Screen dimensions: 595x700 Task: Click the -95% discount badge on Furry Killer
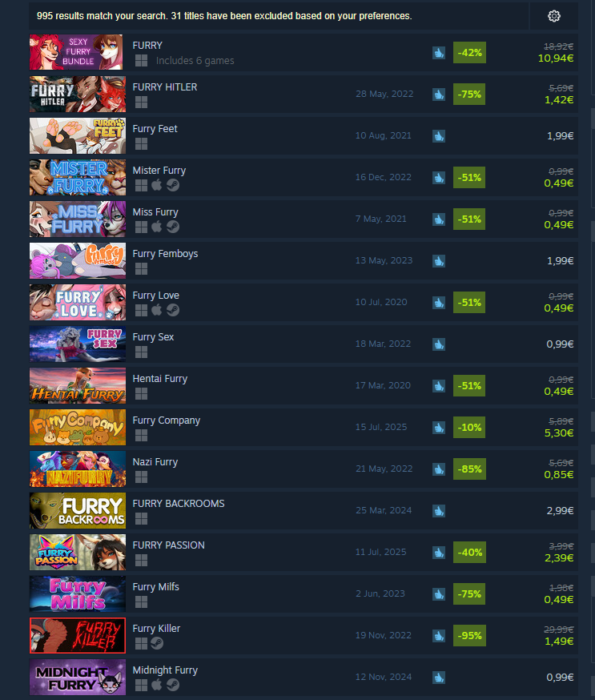point(469,636)
